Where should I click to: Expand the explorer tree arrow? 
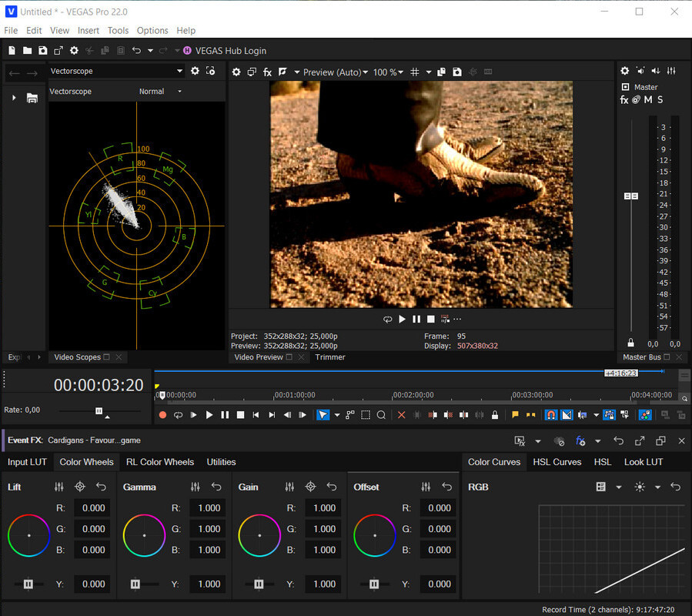(x=14, y=98)
